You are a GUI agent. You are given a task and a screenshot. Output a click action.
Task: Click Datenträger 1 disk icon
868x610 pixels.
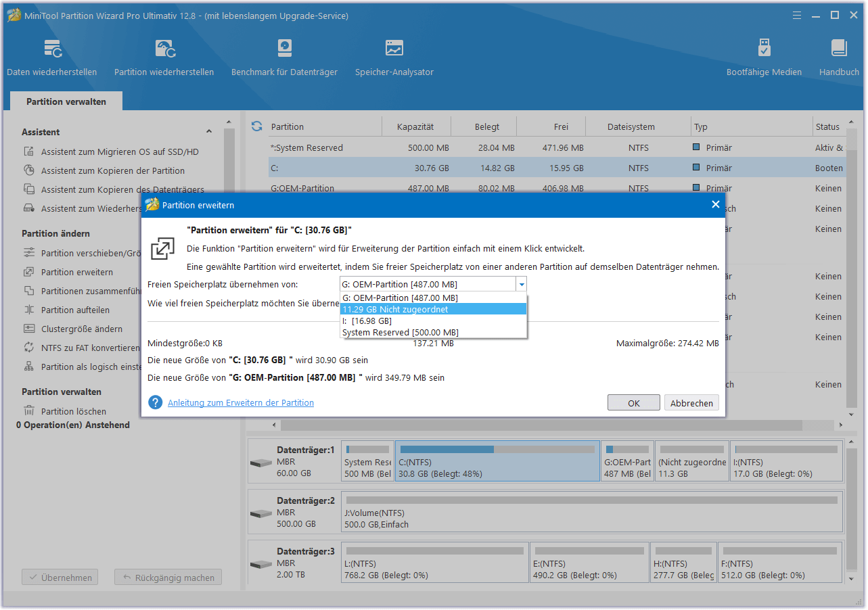tap(260, 463)
